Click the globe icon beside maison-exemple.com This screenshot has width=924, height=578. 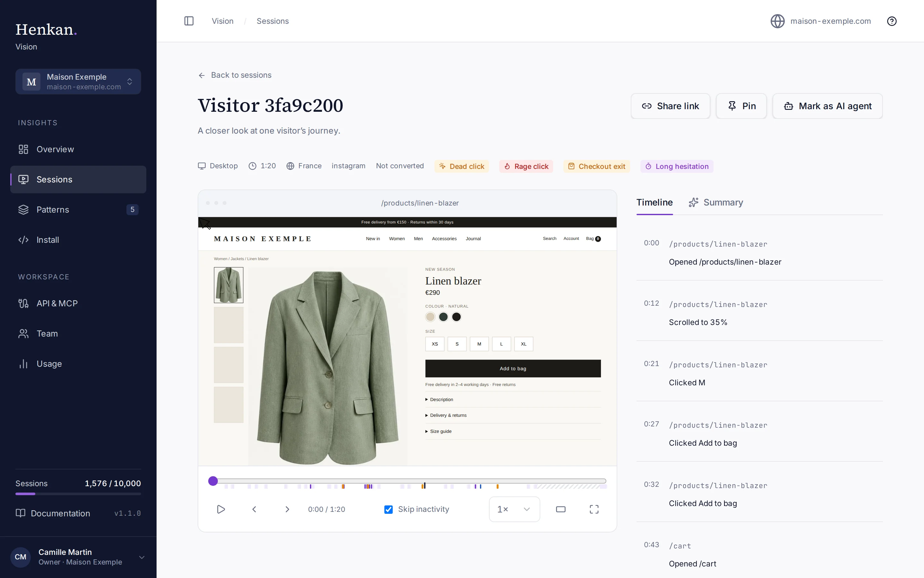click(777, 21)
